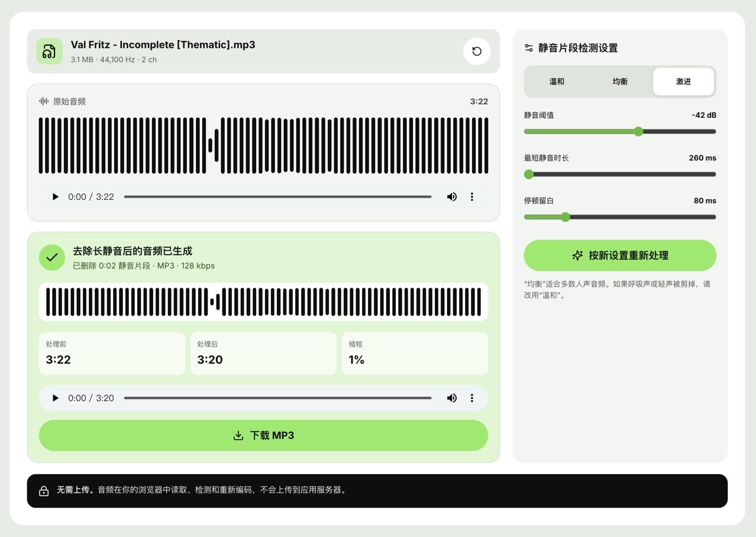Click the reset/replace file circular arrow button
Screen dimensions: 756x537
tap(477, 51)
